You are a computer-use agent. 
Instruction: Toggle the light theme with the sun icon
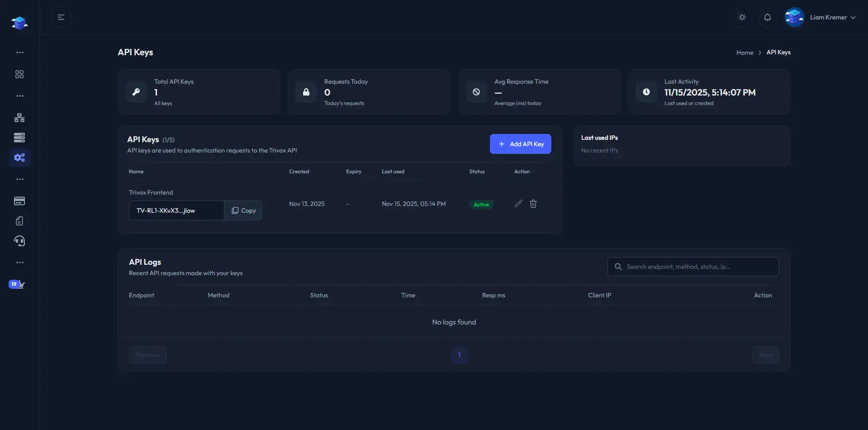(x=742, y=17)
